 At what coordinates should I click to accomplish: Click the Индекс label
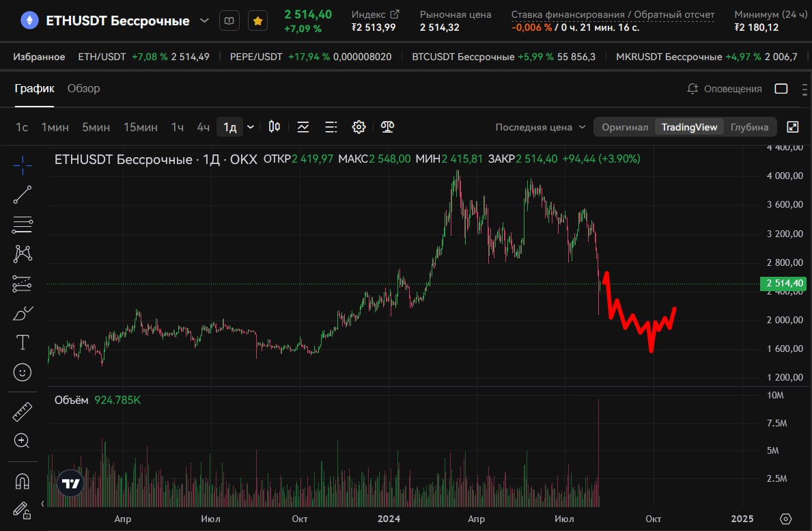[x=368, y=14]
